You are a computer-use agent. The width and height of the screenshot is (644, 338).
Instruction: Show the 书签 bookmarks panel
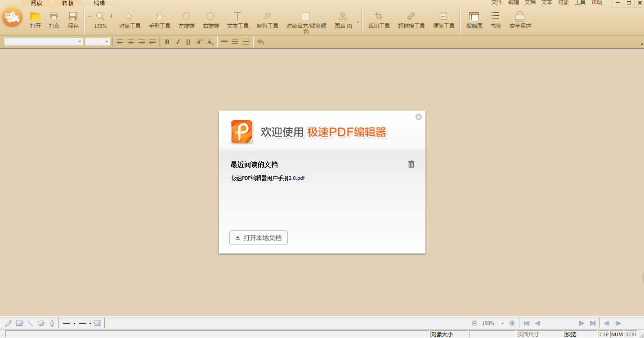pyautogui.click(x=496, y=21)
